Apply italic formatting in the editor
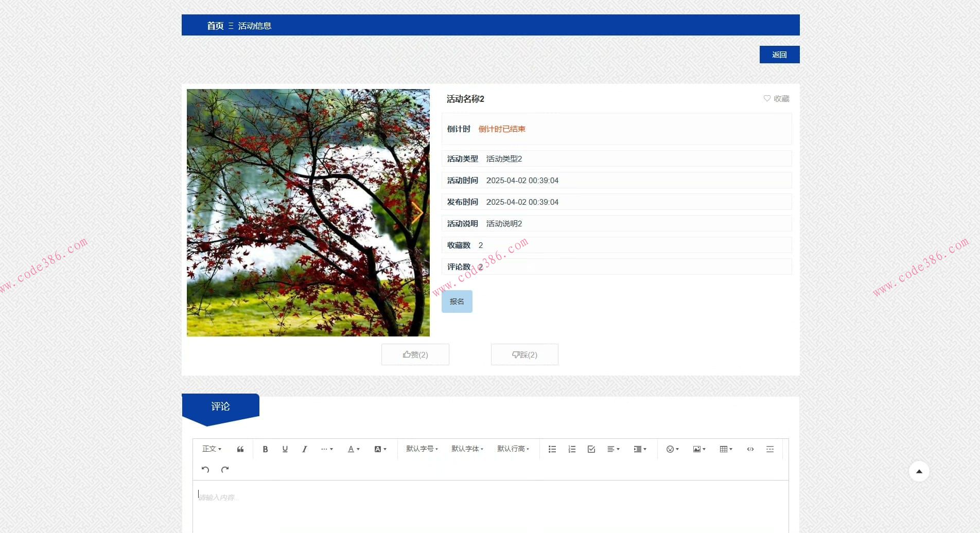Viewport: 980px width, 533px height. [304, 449]
